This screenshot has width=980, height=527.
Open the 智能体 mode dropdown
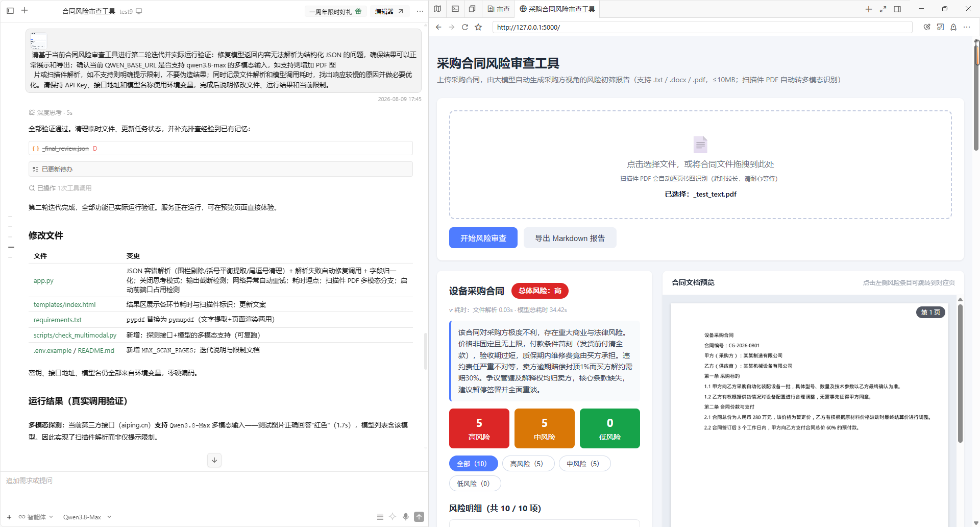(x=36, y=517)
